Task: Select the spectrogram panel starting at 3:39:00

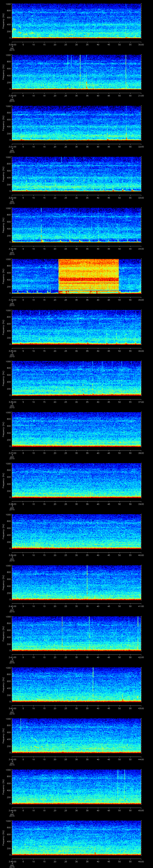Action: point(76,531)
